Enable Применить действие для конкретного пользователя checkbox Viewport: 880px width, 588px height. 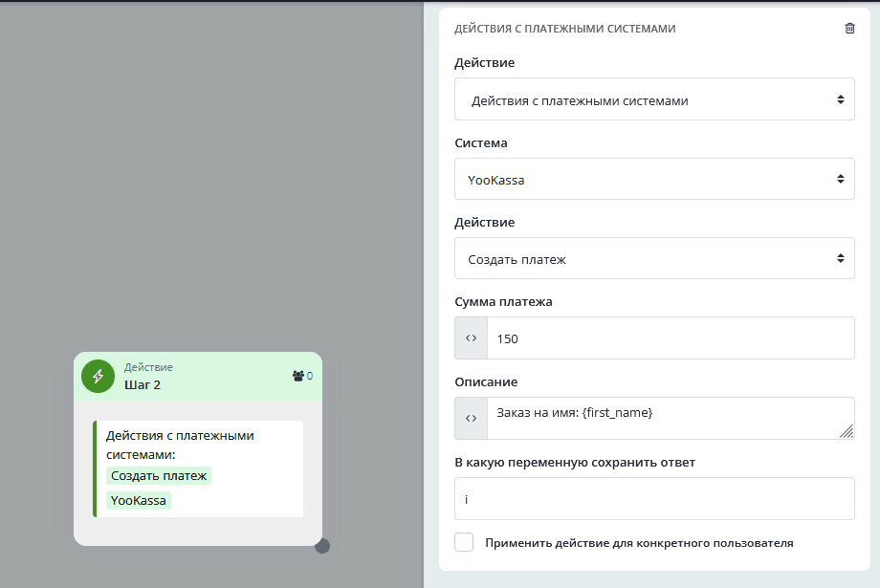[464, 543]
